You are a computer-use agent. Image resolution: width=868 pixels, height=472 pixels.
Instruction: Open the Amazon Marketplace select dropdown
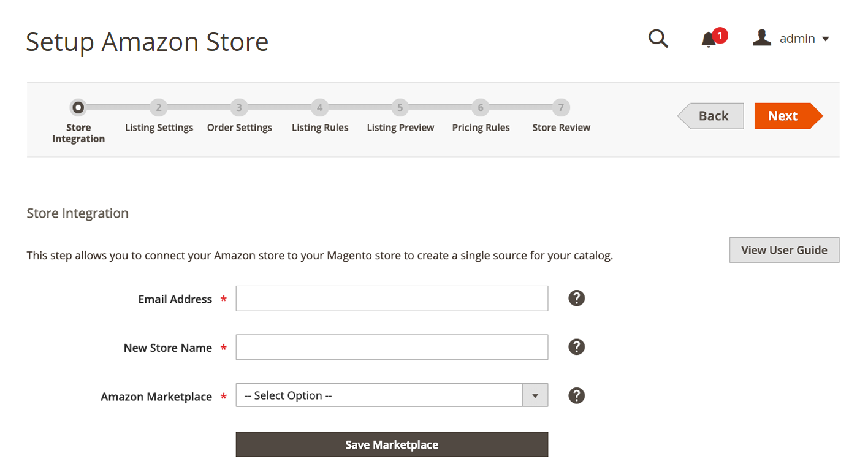[x=379, y=395]
